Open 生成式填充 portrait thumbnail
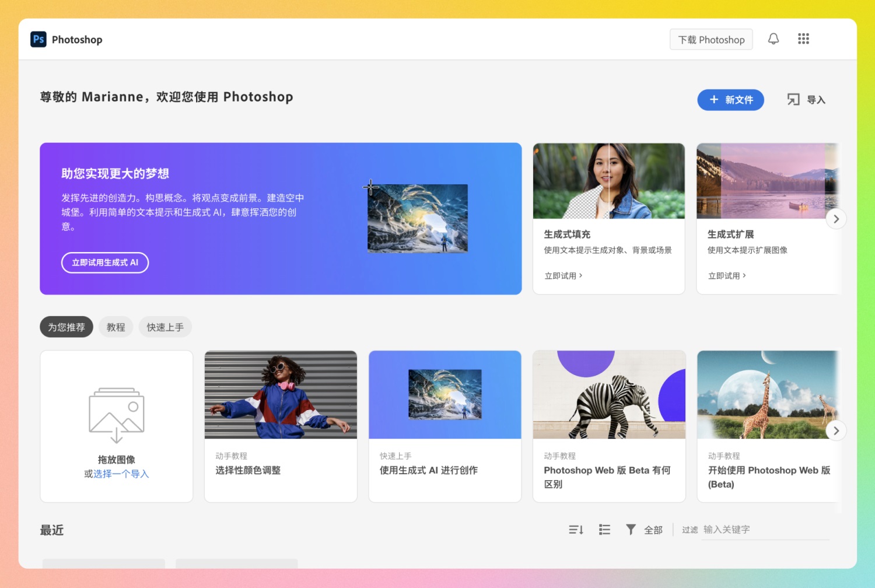Screen dimensions: 875x588 609,181
